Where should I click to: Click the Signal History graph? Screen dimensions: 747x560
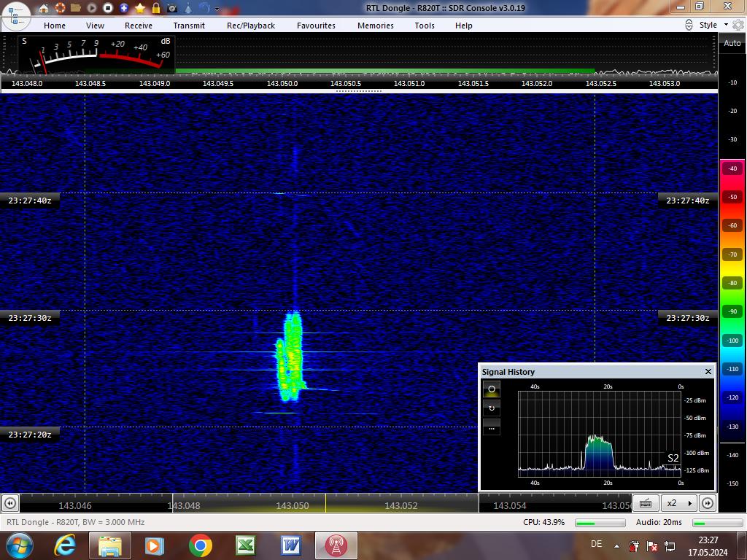pyautogui.click(x=600, y=435)
